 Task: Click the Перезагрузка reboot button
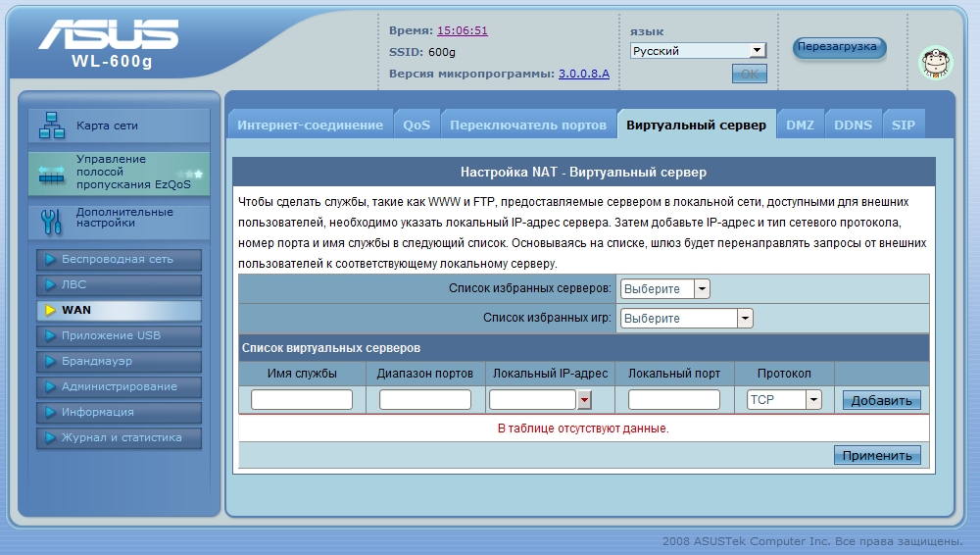(838, 47)
